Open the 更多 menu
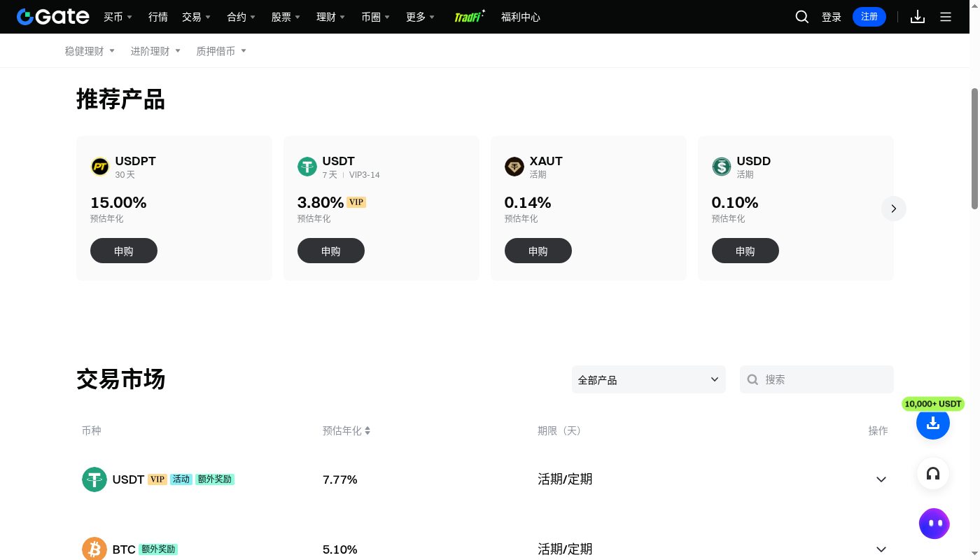The height and width of the screenshot is (560, 980). [x=420, y=17]
